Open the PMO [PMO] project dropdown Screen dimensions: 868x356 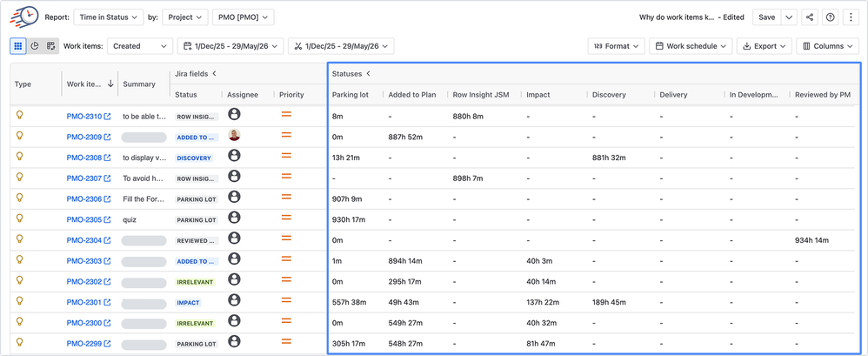pyautogui.click(x=243, y=17)
